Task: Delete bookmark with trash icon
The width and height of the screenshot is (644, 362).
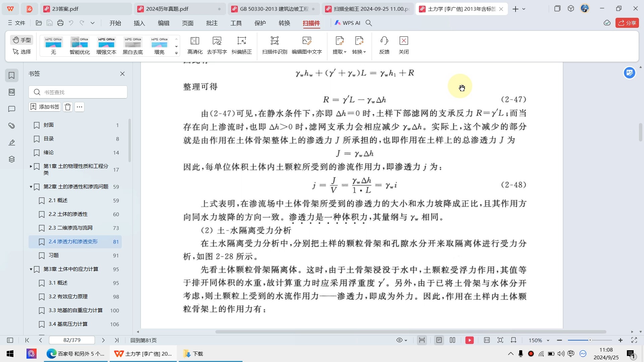Action: click(x=68, y=107)
